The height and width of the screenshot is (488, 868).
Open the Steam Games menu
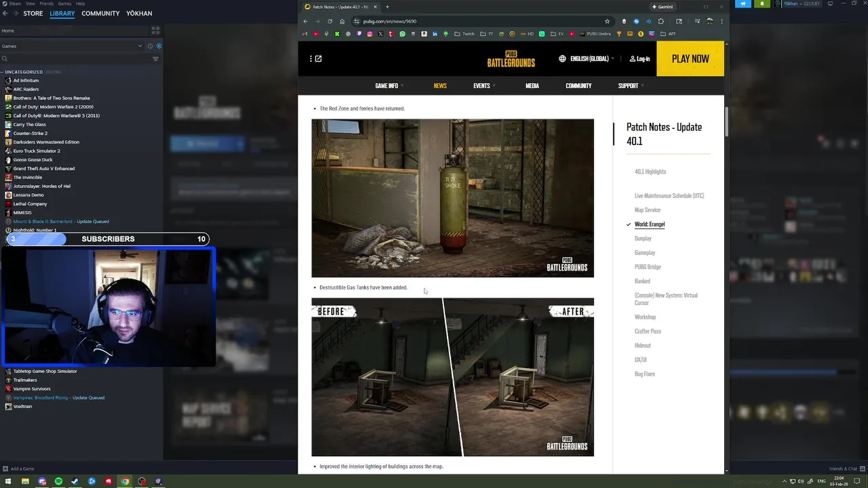tap(64, 3)
